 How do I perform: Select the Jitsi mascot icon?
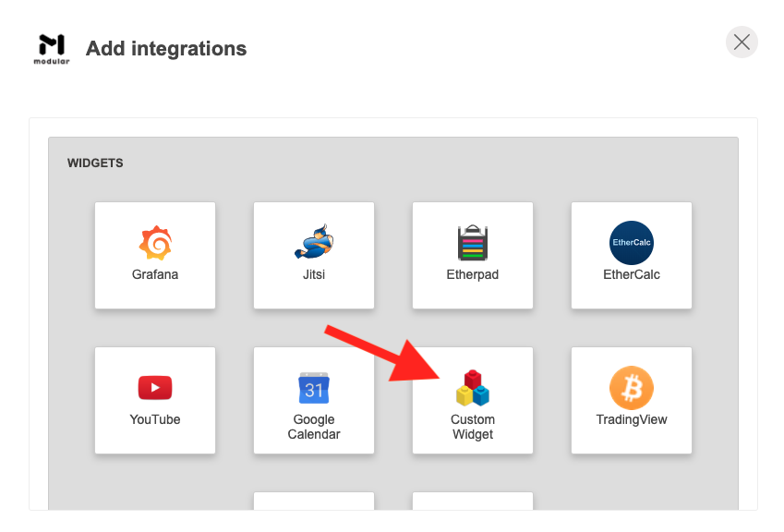(314, 242)
